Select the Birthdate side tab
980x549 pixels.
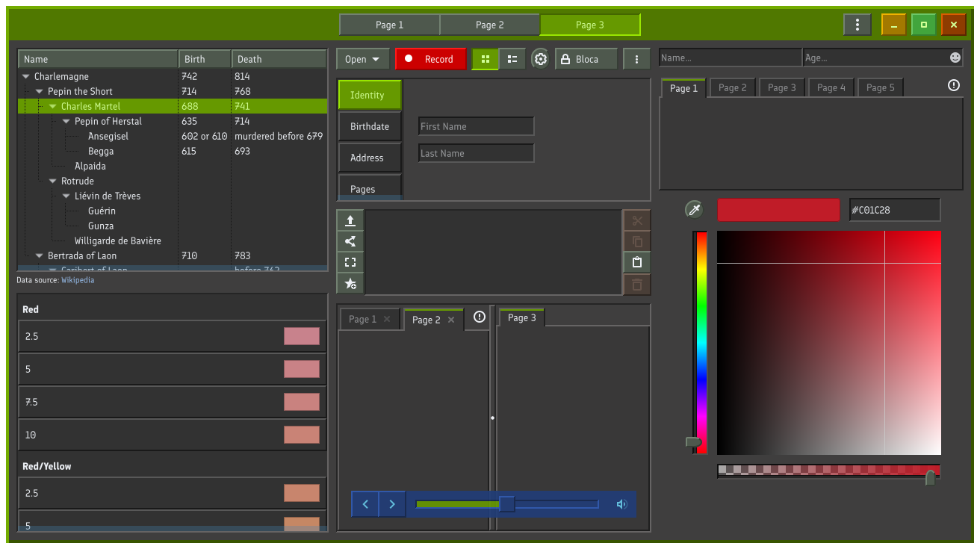click(370, 126)
